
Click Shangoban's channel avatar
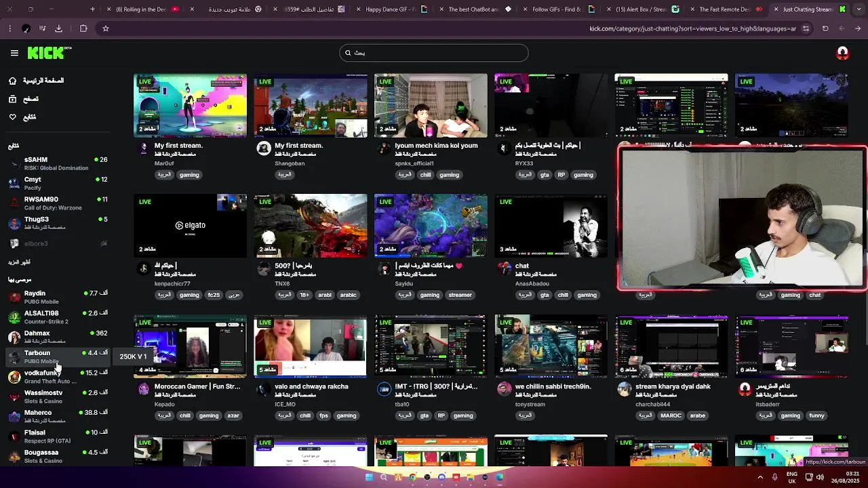264,148
